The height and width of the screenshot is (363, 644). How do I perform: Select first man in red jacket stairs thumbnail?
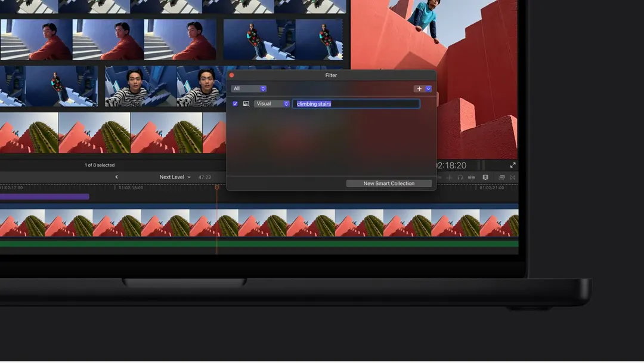tap(36, 39)
